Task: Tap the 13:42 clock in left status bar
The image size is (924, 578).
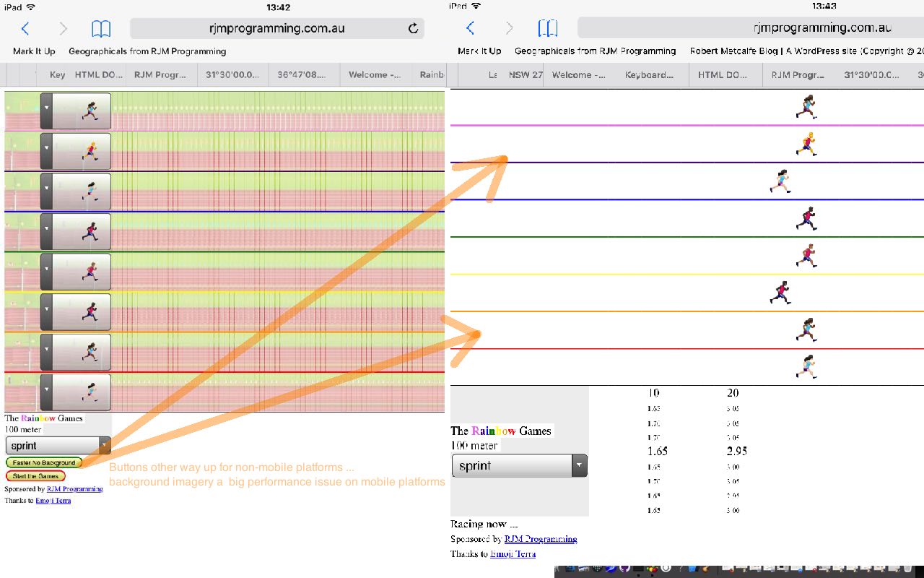Action: pyautogui.click(x=278, y=7)
